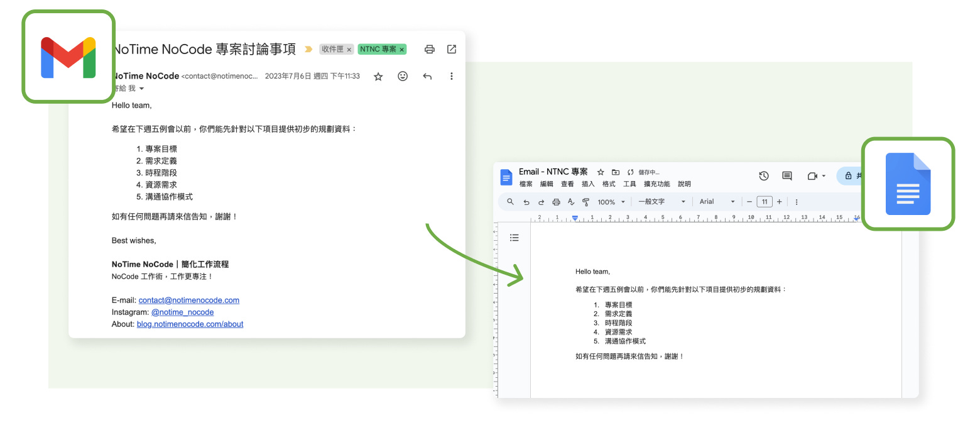Open the 擴充功能 menu in Docs
Image resolution: width=980 pixels, height=425 pixels.
click(x=657, y=184)
